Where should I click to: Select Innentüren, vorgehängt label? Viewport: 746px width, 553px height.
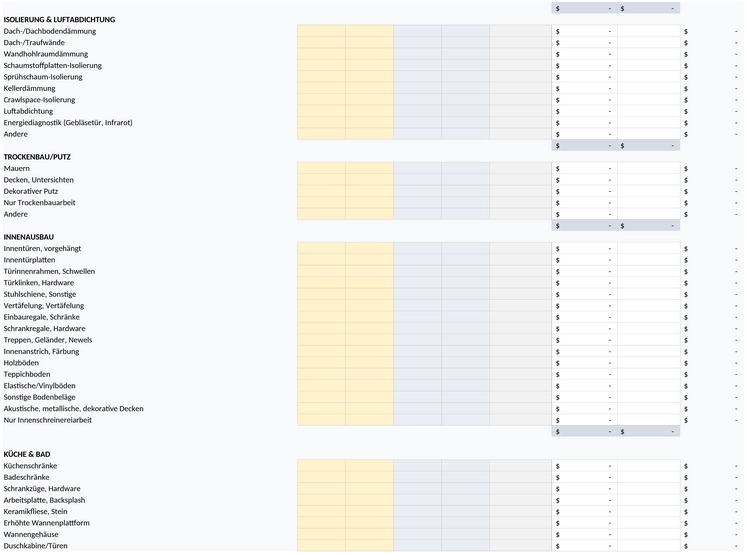click(x=42, y=248)
